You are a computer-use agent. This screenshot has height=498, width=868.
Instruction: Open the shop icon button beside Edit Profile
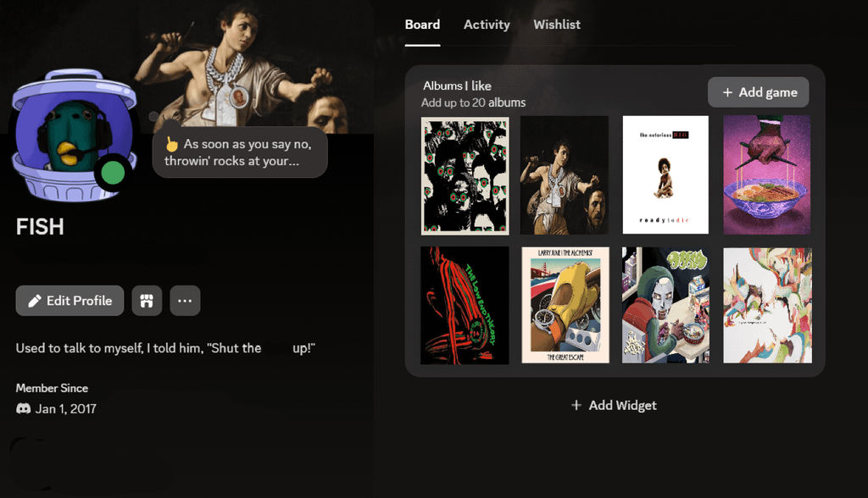point(147,301)
